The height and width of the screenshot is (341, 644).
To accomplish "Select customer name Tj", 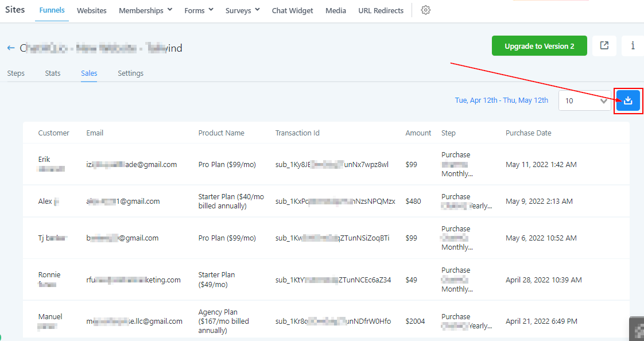I will [41, 238].
